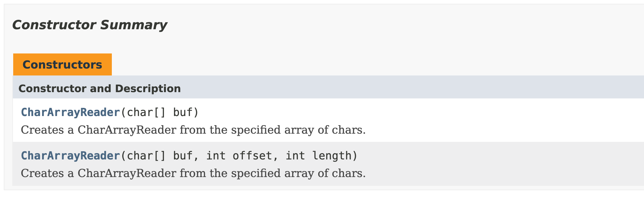Screen dimensions: 644x200
Task: Click the word 'Creates' starting the second description
Action: 42,173
